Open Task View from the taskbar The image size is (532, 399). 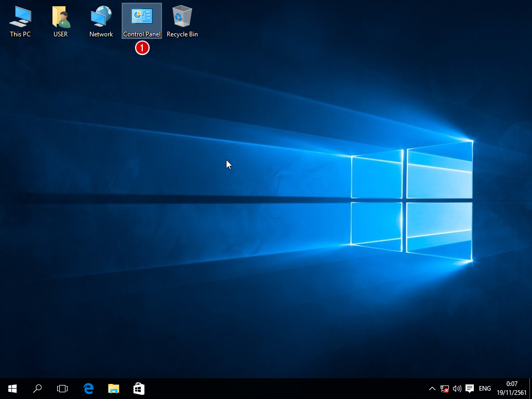[x=62, y=389]
